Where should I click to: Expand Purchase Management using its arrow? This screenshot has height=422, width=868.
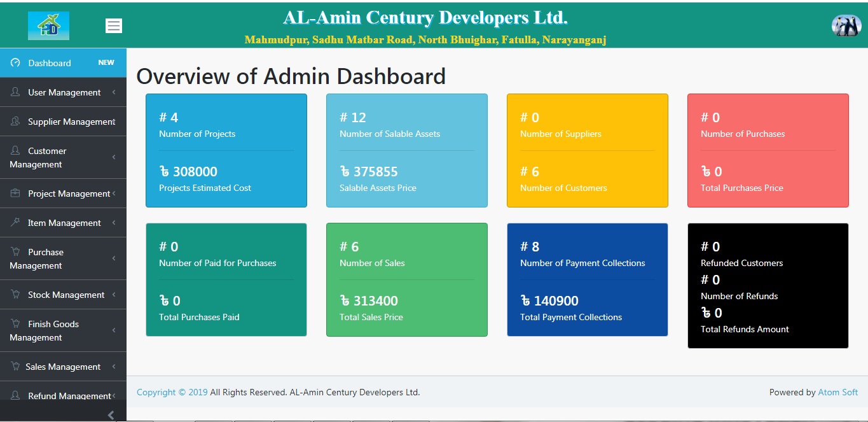tap(114, 258)
